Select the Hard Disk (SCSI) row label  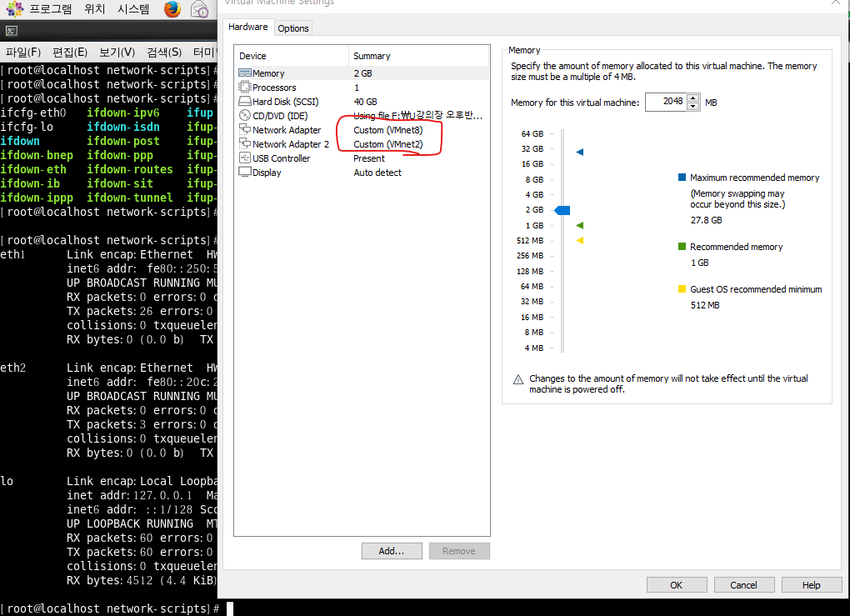click(x=285, y=102)
